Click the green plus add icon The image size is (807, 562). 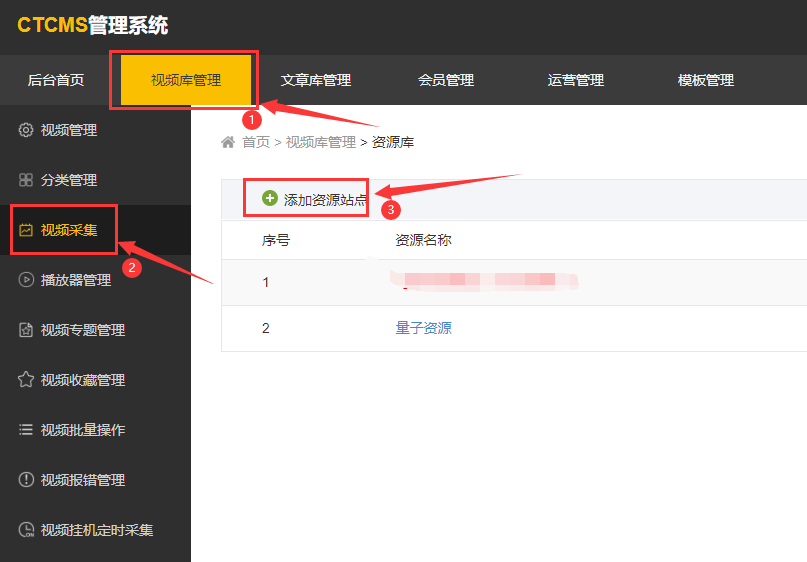point(269,199)
